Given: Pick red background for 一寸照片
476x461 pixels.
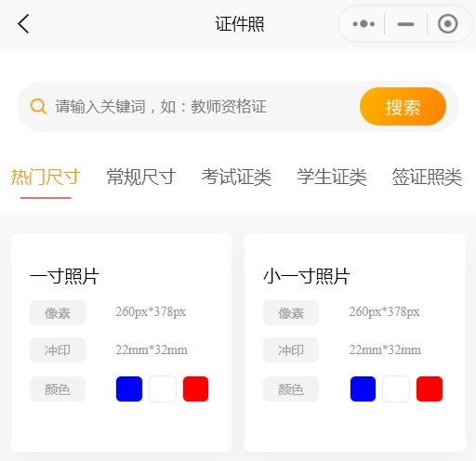Looking at the screenshot, I should [195, 389].
